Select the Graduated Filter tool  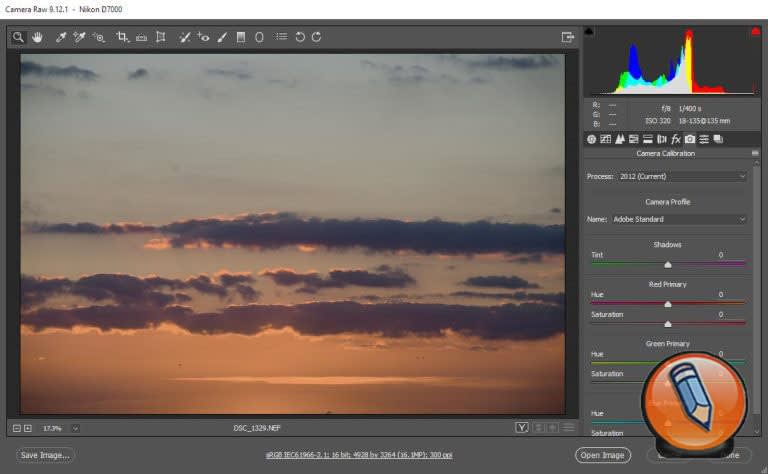coord(241,37)
